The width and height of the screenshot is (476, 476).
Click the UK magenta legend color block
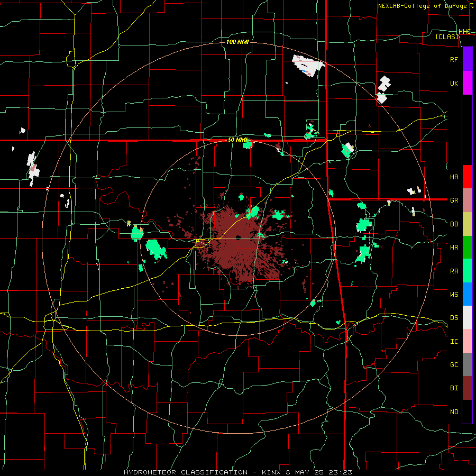point(467,83)
